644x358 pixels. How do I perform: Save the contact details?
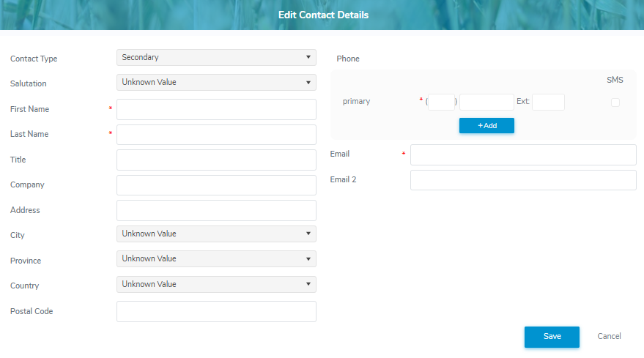[552, 337]
